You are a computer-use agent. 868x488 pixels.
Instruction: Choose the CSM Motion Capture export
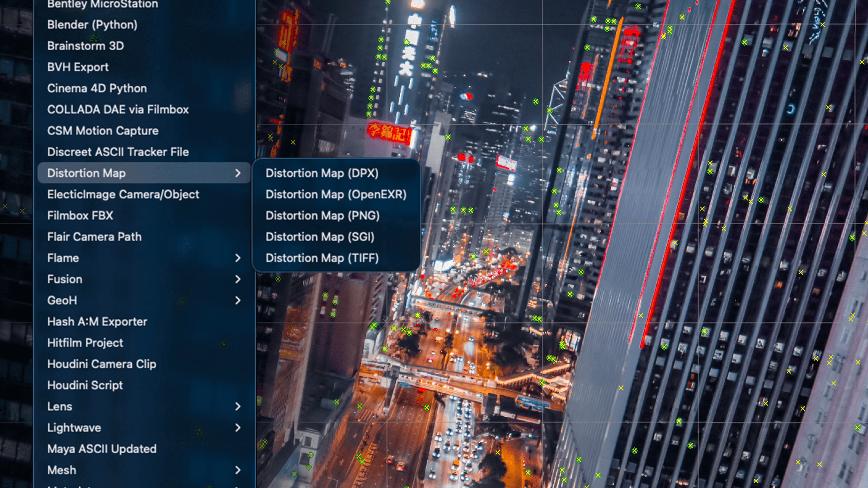point(102,131)
